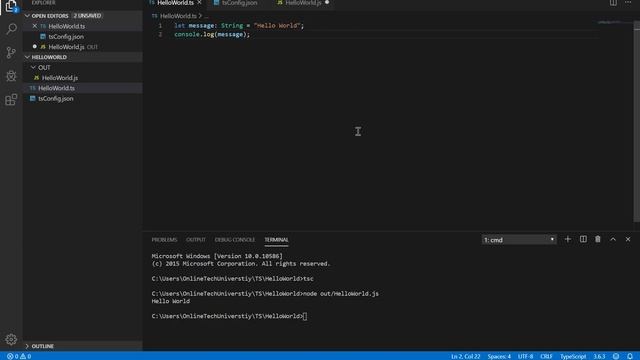This screenshot has width=640, height=360.
Task: Maximize the panel with up chevron
Action: pos(613,240)
